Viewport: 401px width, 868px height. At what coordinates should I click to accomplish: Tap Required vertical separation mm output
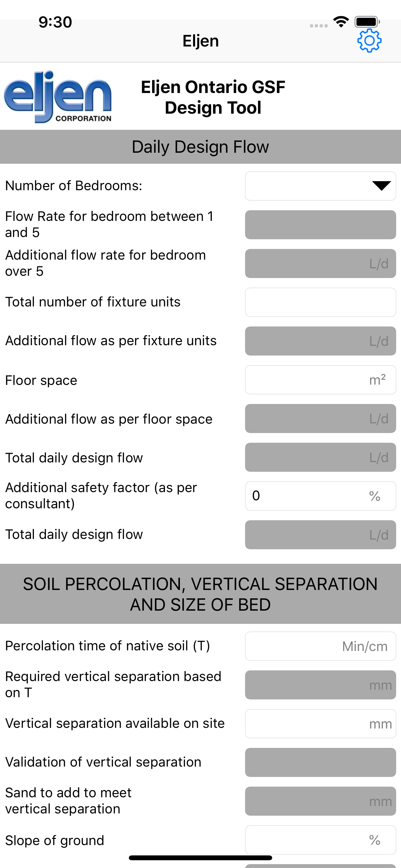click(320, 685)
